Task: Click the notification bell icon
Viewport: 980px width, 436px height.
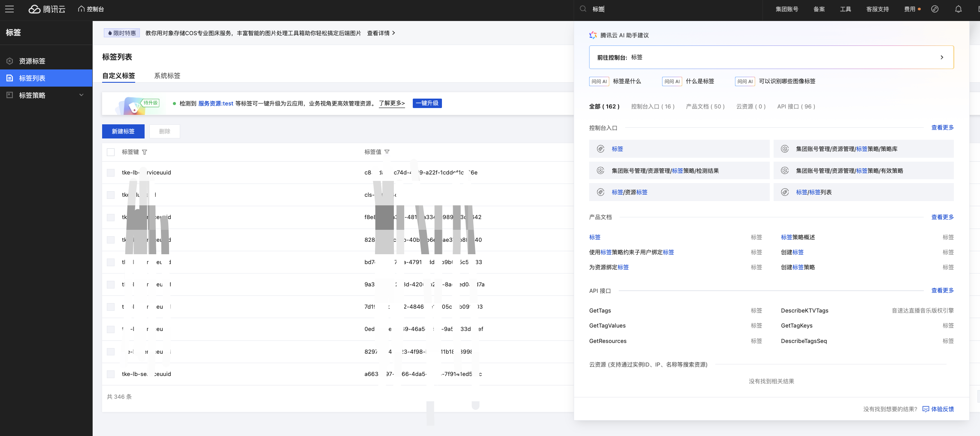Action: (958, 9)
